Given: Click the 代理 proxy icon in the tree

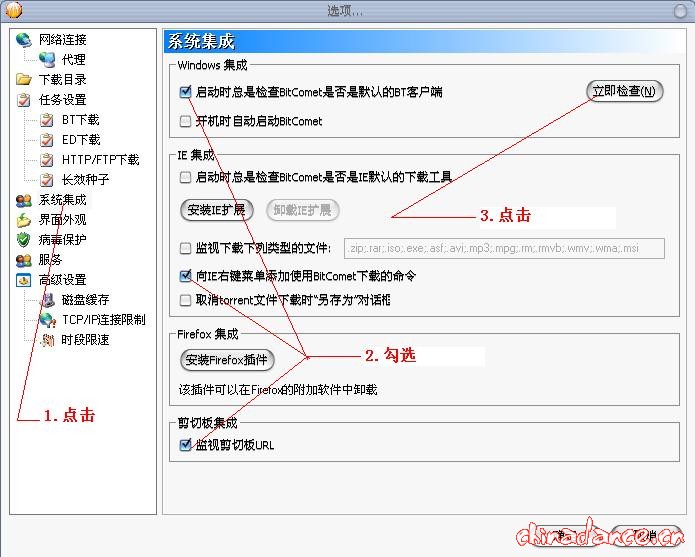Looking at the screenshot, I should [x=47, y=60].
